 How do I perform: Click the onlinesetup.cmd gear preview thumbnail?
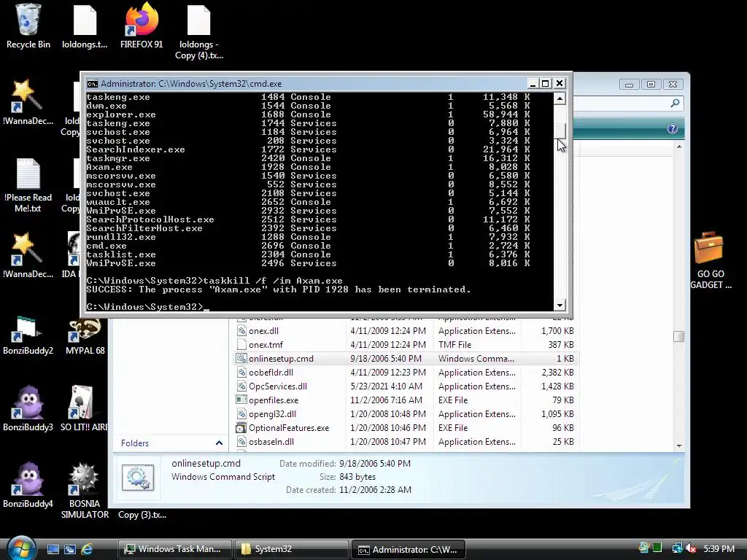point(138,477)
